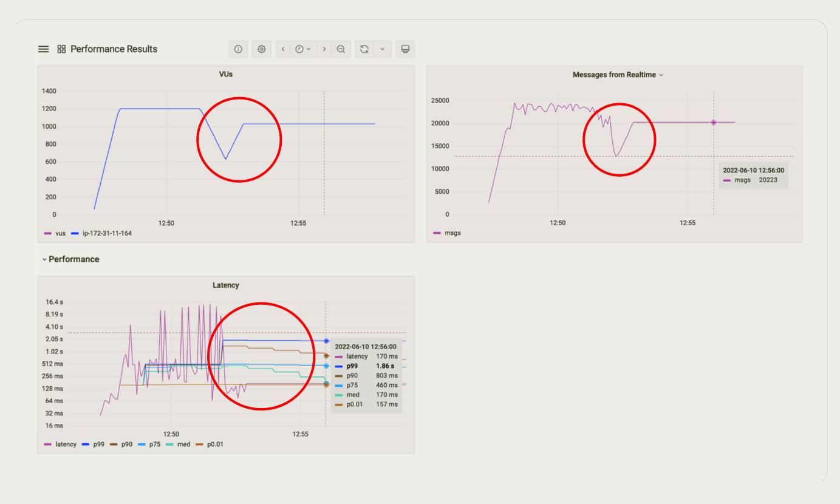Click the purple msgs legend color swatch
The width and height of the screenshot is (840, 504).
point(437,233)
